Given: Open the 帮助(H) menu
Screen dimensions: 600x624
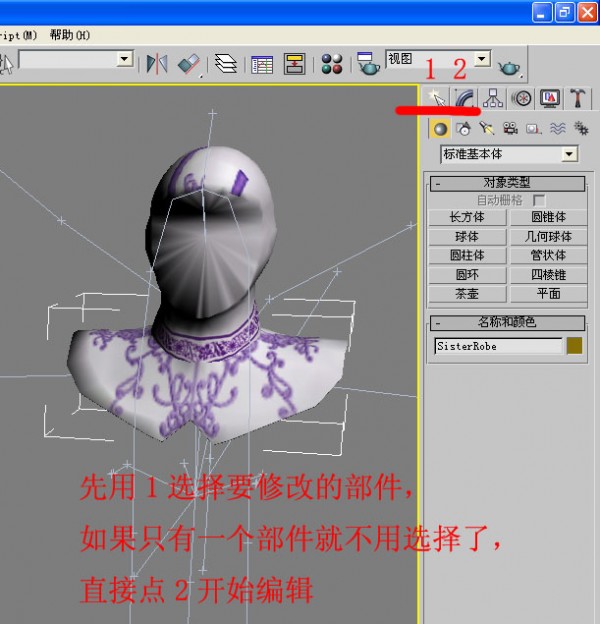Looking at the screenshot, I should [x=70, y=35].
